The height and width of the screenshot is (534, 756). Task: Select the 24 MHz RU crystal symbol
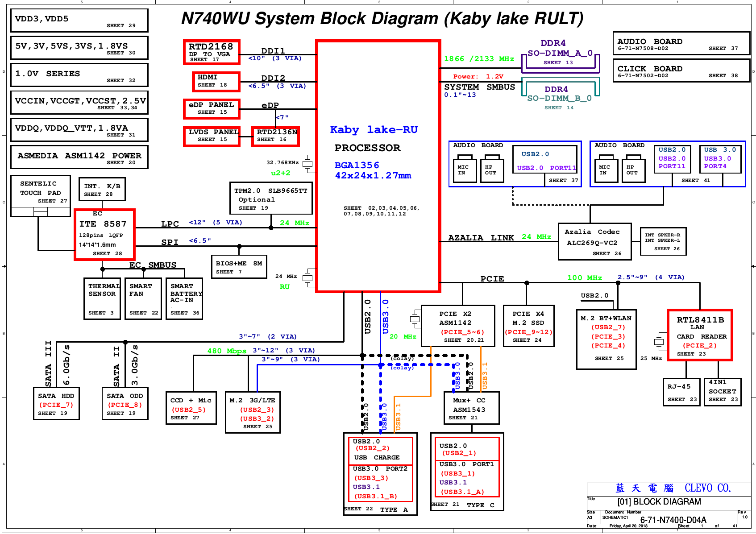pos(308,278)
